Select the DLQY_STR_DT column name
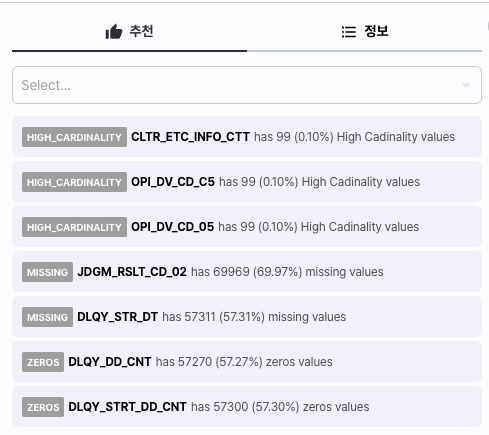 118,317
